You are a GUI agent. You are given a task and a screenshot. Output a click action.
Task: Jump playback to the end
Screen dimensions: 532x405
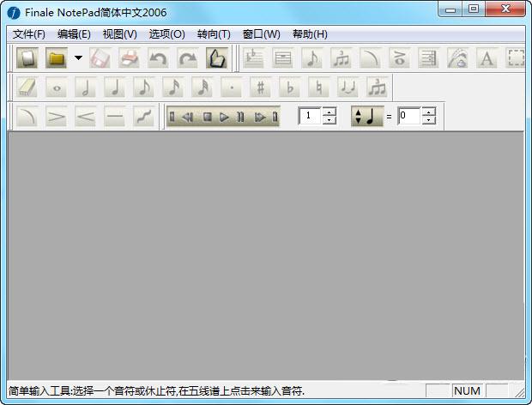tap(275, 117)
